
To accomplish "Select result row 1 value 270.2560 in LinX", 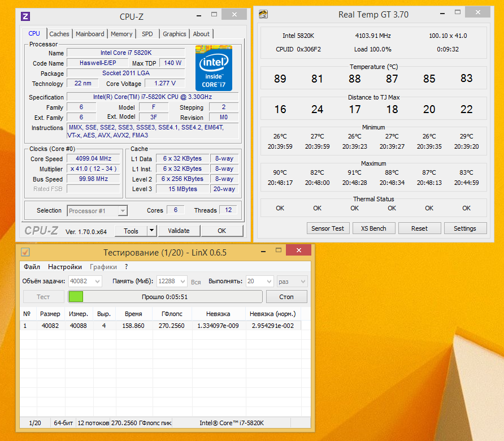I will coord(172,326).
